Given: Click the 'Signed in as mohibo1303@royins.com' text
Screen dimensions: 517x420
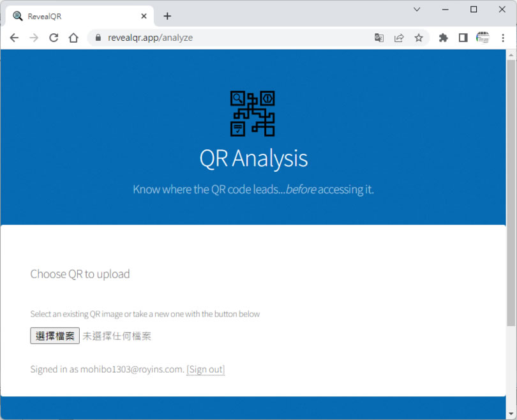Looking at the screenshot, I should coord(107,369).
